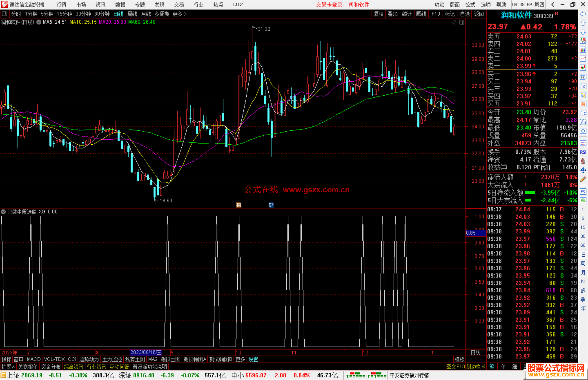588x380 pixels.
Task: Click the blue four-way move icon
Action: point(583,170)
